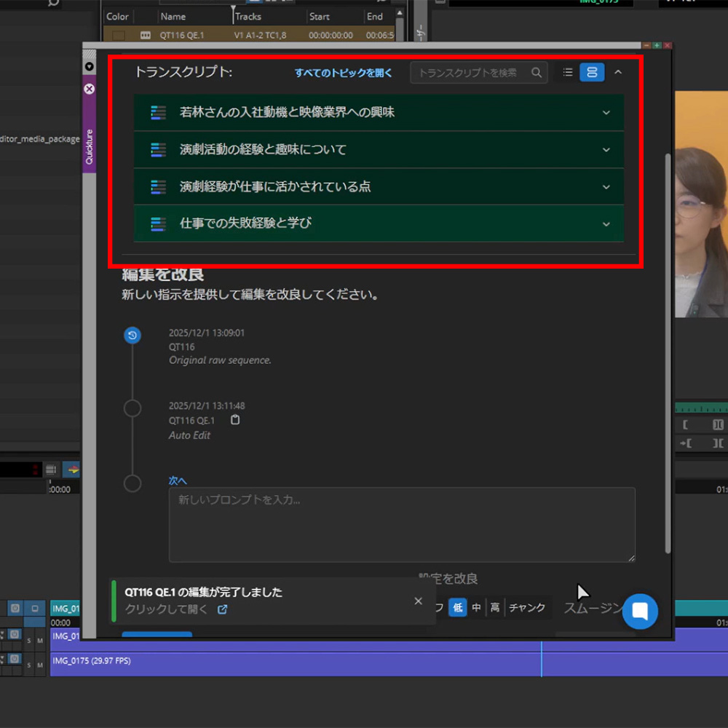This screenshot has height=728, width=728.
Task: Select the grouped topic view icon
Action: point(592,72)
